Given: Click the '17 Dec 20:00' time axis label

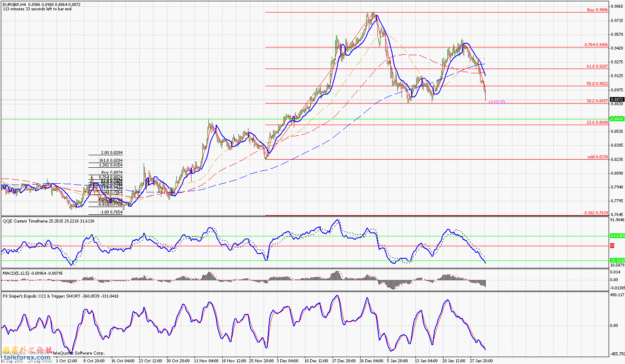Looking at the screenshot, I should click(344, 361).
